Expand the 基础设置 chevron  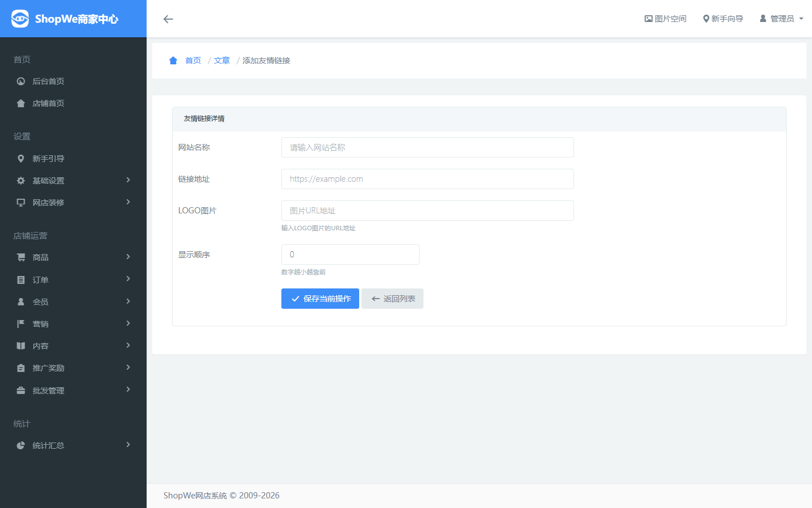(x=128, y=180)
